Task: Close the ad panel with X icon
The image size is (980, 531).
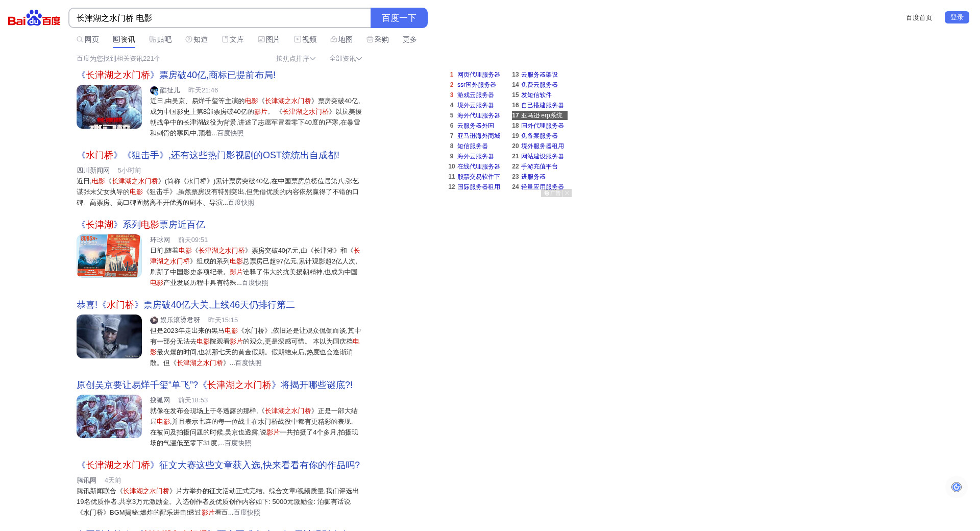Action: [567, 193]
